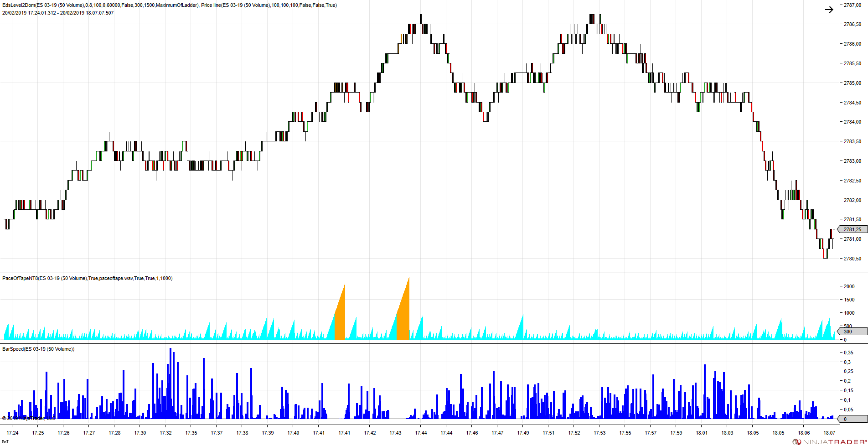
Task: Click the 2785,00 price axis label
Action: 852,83
